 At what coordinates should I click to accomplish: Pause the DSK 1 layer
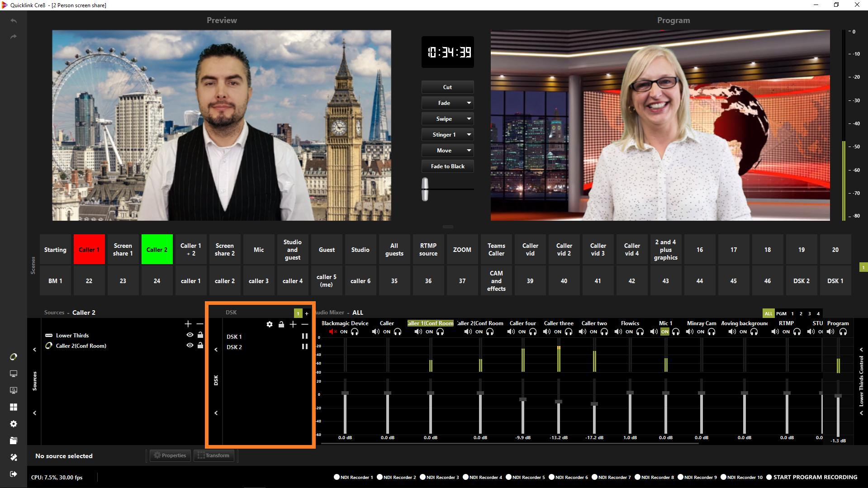[x=305, y=336]
